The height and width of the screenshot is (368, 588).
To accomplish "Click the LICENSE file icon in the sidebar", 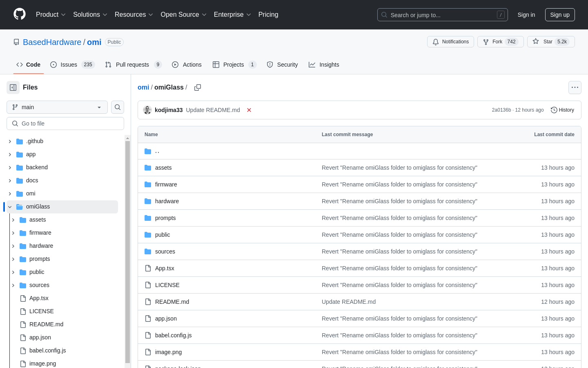I will click(x=23, y=311).
